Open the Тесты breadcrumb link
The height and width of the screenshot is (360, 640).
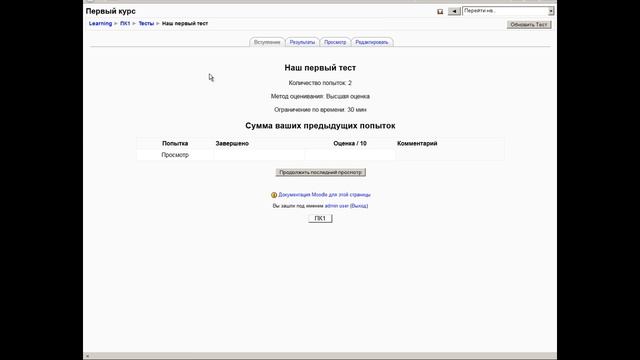tap(146, 23)
